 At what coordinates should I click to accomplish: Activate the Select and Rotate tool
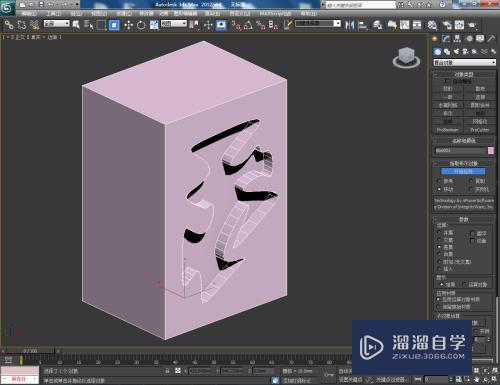(x=141, y=25)
